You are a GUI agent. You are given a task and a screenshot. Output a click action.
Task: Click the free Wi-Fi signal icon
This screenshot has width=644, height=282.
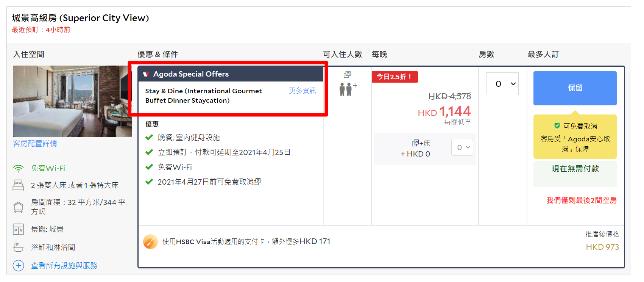18,168
